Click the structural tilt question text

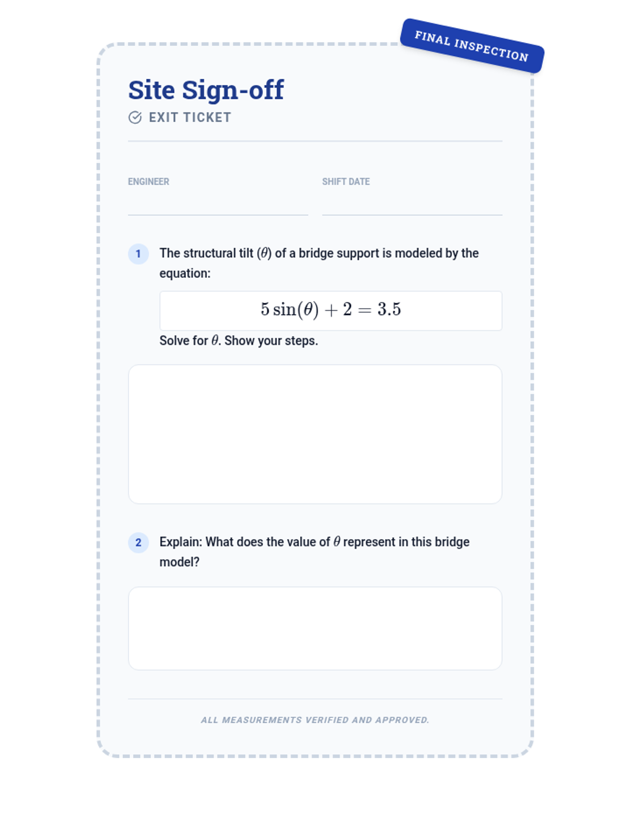[x=319, y=263]
